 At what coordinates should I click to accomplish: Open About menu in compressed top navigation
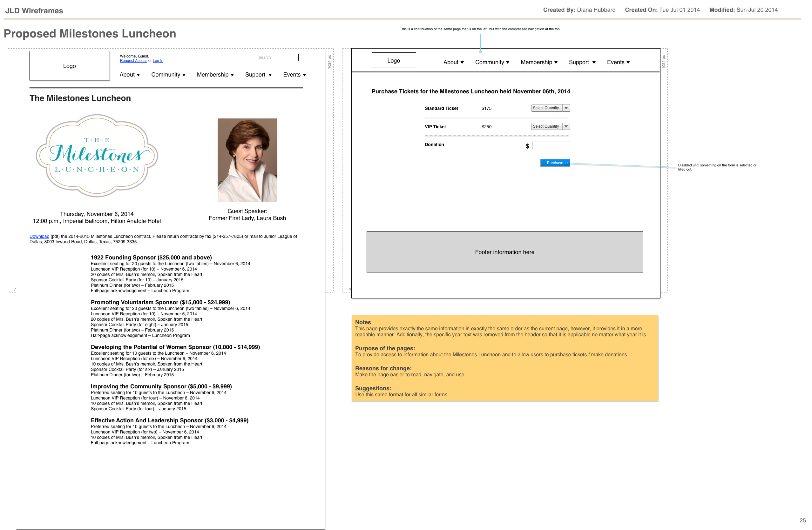coord(453,62)
